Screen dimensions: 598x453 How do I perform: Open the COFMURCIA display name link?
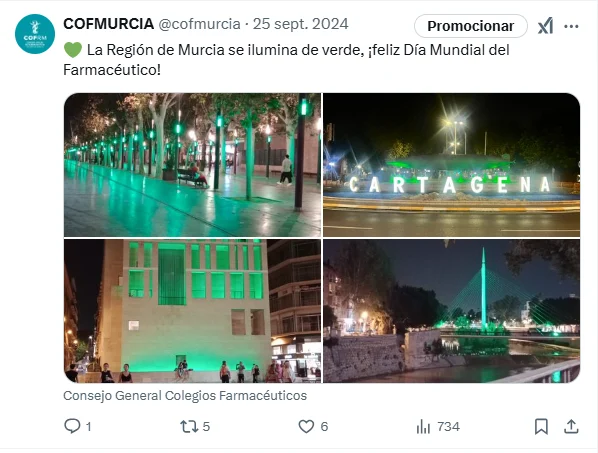click(x=108, y=24)
